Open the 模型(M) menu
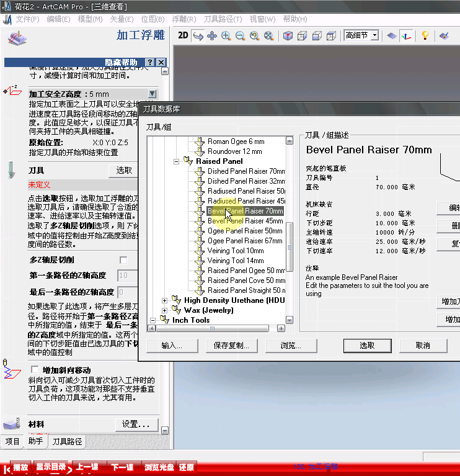Screen dimensions: 460x476 click(90, 19)
